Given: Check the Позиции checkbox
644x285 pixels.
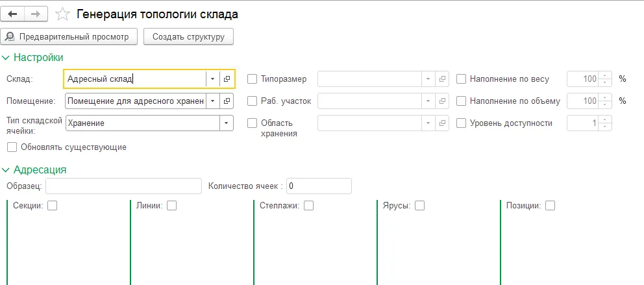Looking at the screenshot, I should pos(550,206).
